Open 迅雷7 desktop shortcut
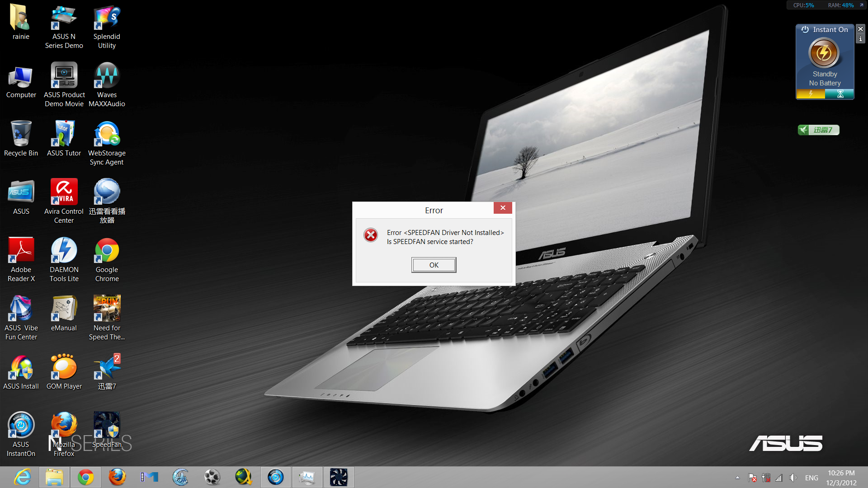 tap(107, 372)
